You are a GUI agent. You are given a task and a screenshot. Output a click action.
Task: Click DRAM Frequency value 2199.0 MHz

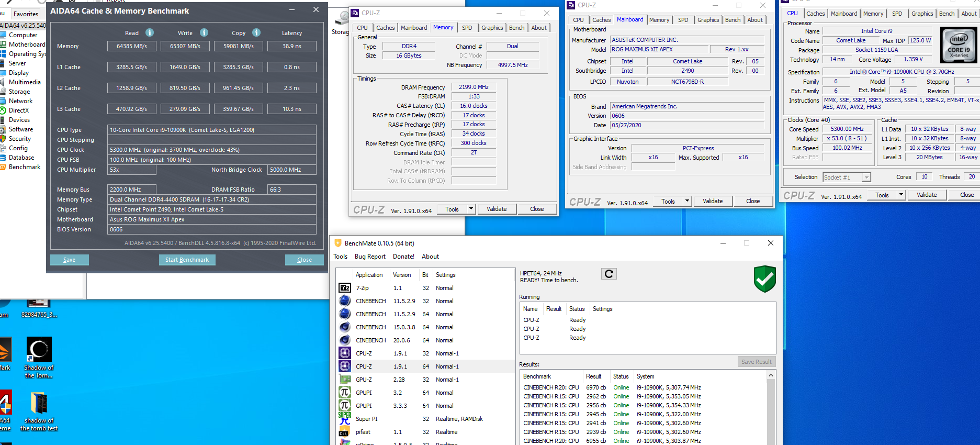(x=474, y=87)
